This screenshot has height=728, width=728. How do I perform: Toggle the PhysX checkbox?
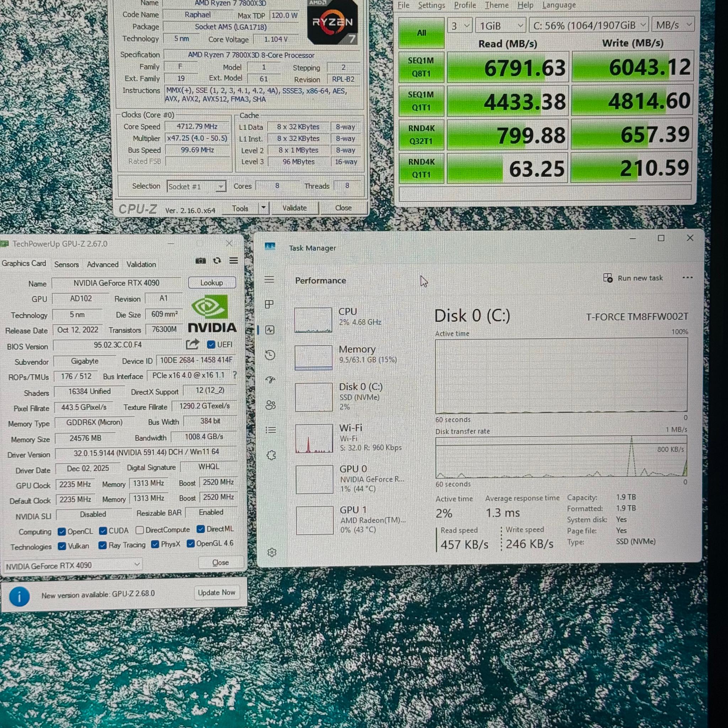tap(155, 544)
